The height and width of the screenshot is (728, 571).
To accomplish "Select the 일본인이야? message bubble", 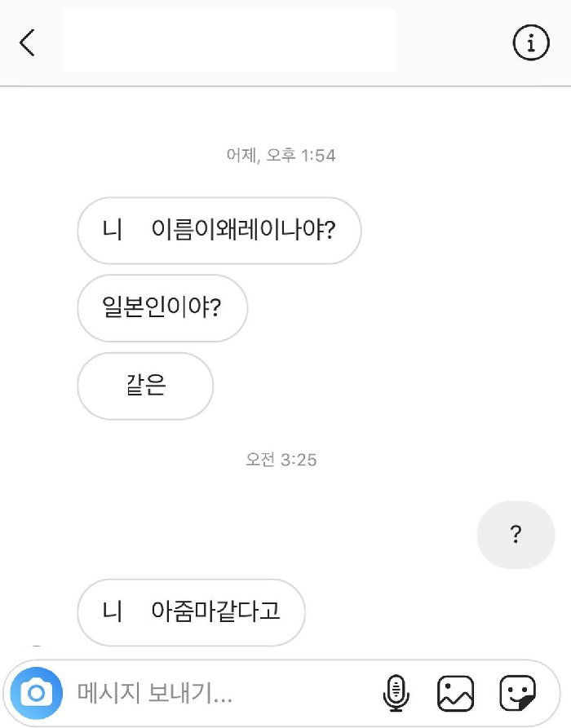I will click(x=162, y=308).
